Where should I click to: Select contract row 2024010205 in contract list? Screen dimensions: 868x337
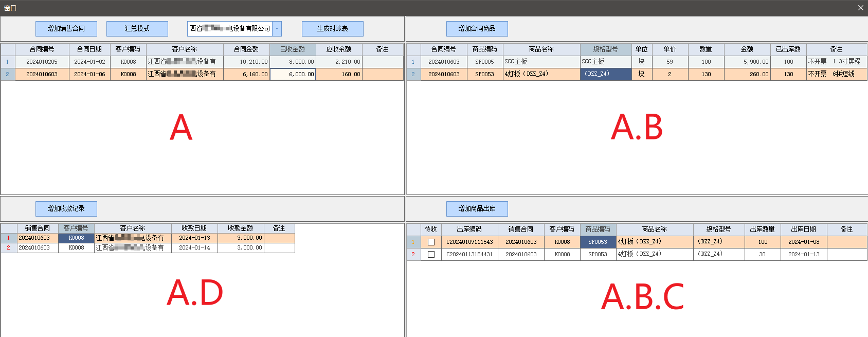tap(42, 62)
